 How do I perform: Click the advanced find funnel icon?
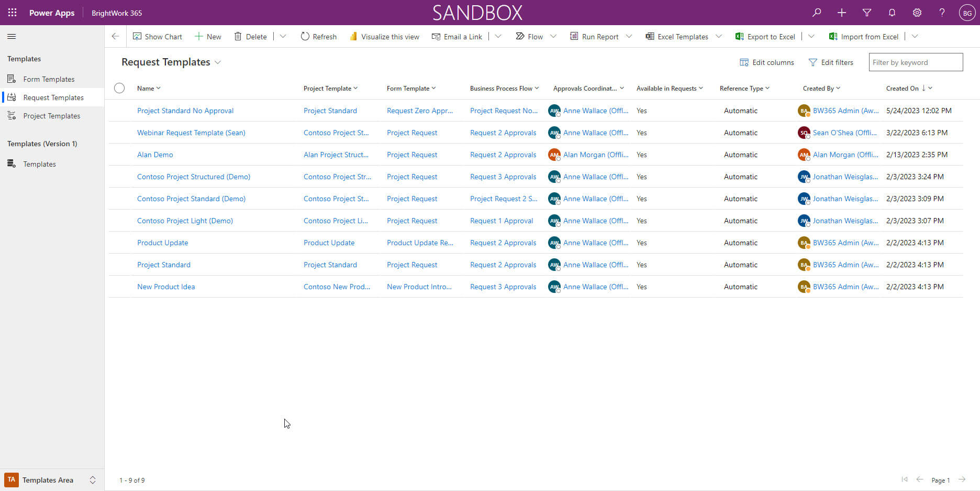[x=866, y=13]
